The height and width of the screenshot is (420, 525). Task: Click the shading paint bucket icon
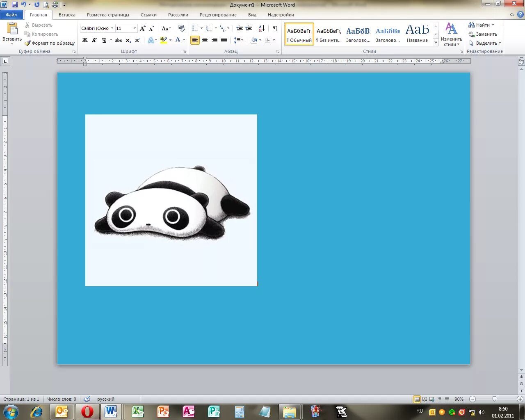[x=254, y=40]
